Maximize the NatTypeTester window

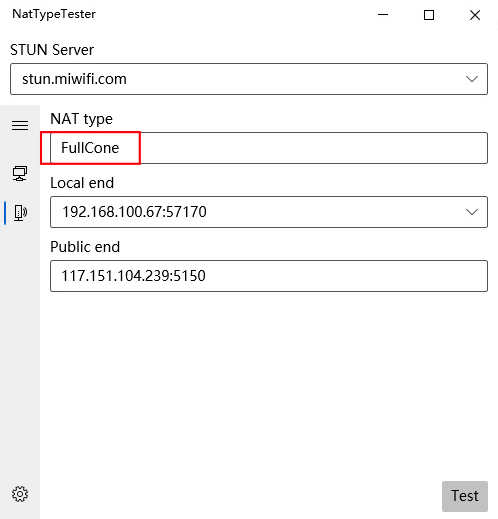(429, 15)
